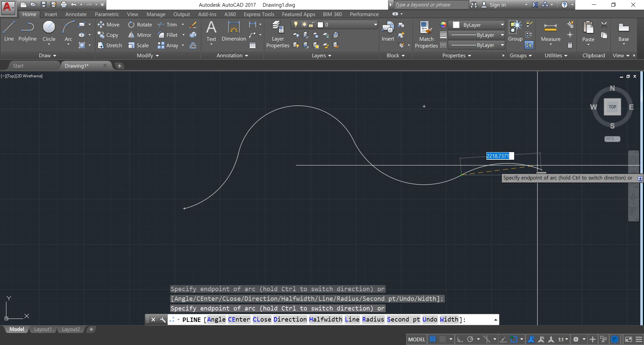Toggle polar tracking in status bar
This screenshot has width=644, height=345.
pos(470,339)
